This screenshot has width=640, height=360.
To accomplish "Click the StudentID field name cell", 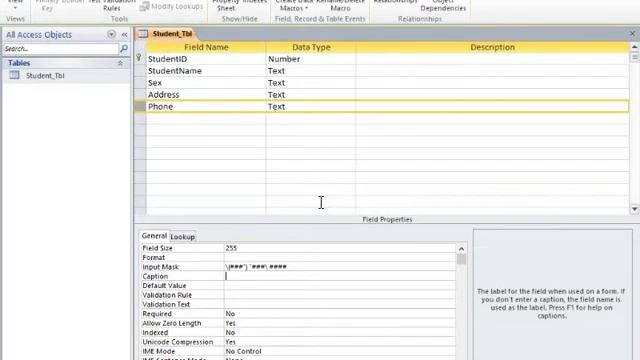I will [206, 59].
